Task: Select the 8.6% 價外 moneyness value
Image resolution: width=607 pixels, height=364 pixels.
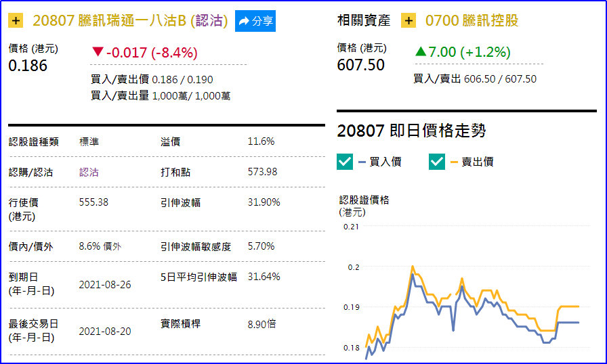Action: 100,246
